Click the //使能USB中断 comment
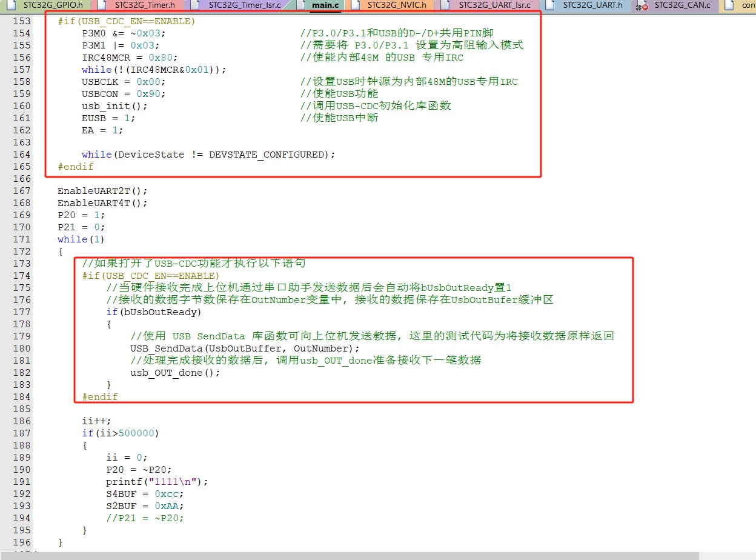Image resolution: width=756 pixels, height=560 pixels. [339, 118]
